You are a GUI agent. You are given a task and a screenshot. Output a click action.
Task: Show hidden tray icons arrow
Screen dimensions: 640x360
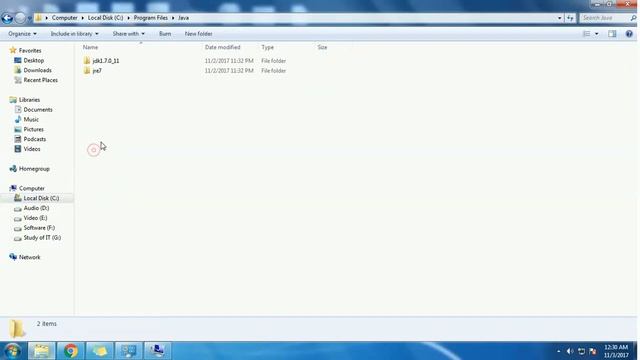558,351
